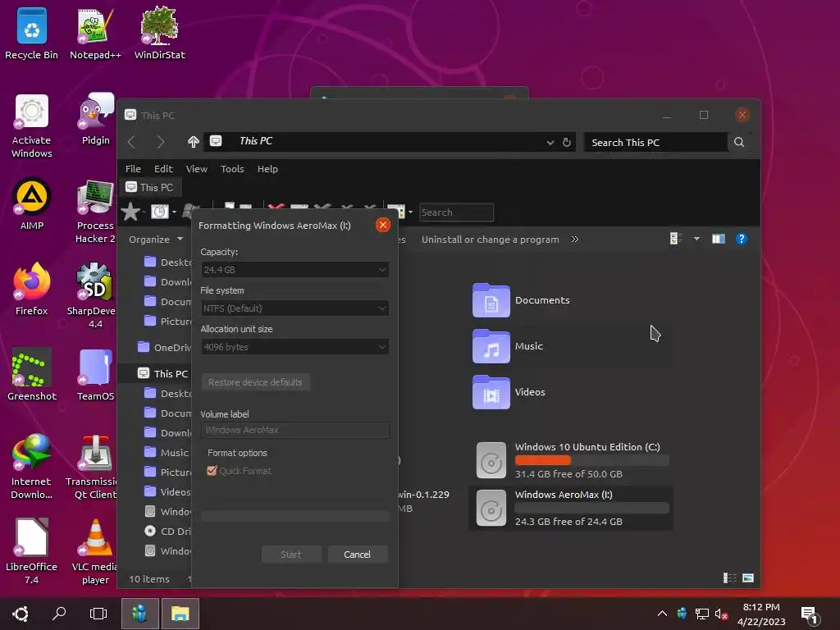Select the This PC tab

coord(150,188)
